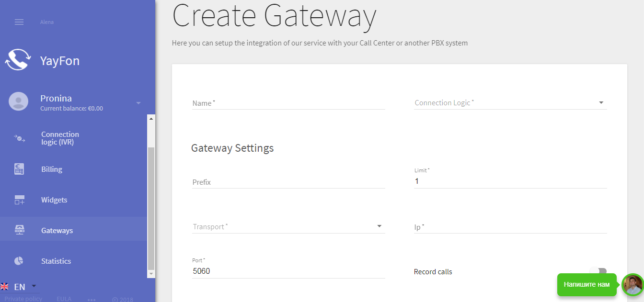Go to Statistics menu item
644x302 pixels.
(x=56, y=261)
